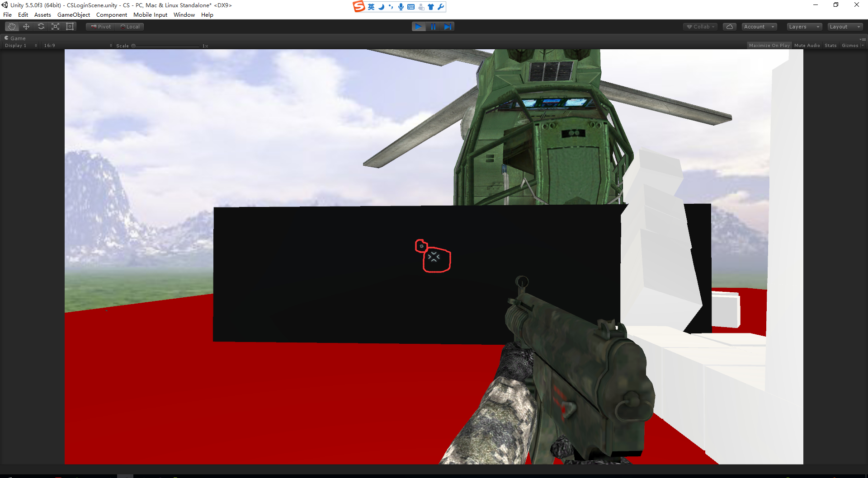868x478 pixels.
Task: Open the GameObject menu
Action: tap(74, 15)
